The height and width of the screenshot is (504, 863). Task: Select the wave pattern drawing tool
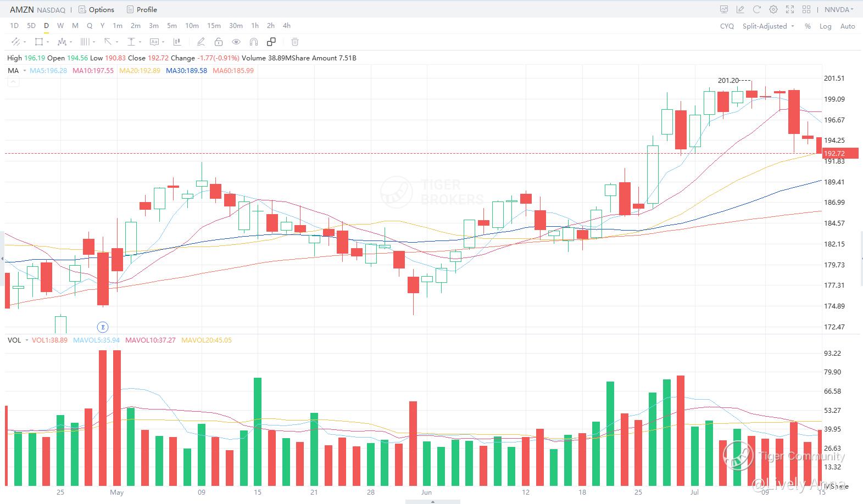click(x=62, y=42)
